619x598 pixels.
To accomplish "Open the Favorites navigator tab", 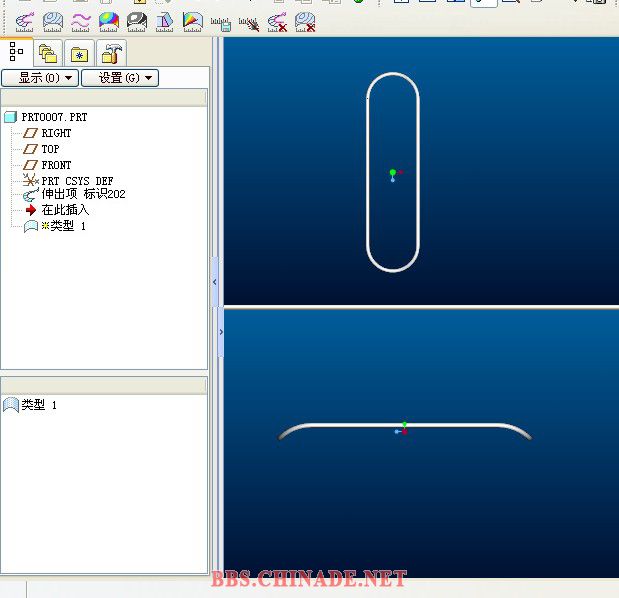I will (x=79, y=53).
